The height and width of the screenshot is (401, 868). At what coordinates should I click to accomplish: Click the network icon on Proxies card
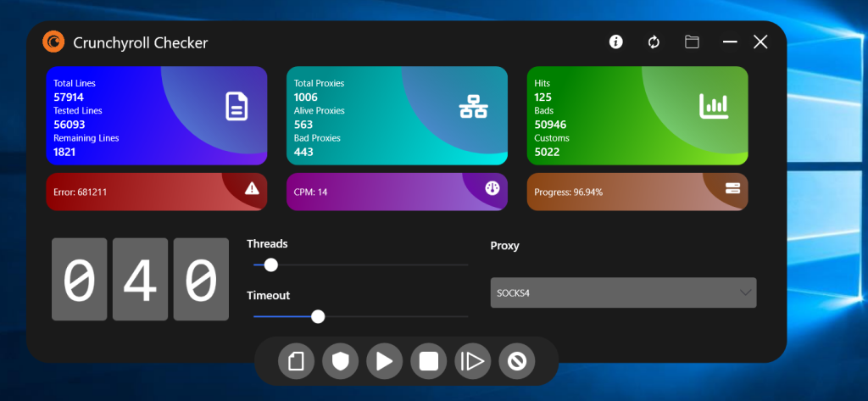pos(473,106)
